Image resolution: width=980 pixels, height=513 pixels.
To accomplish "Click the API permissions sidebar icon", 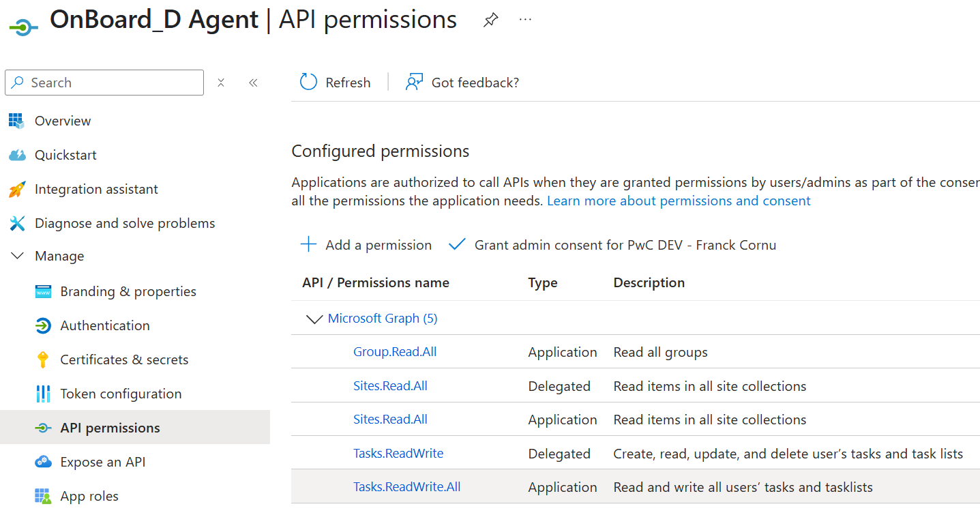I will click(43, 428).
